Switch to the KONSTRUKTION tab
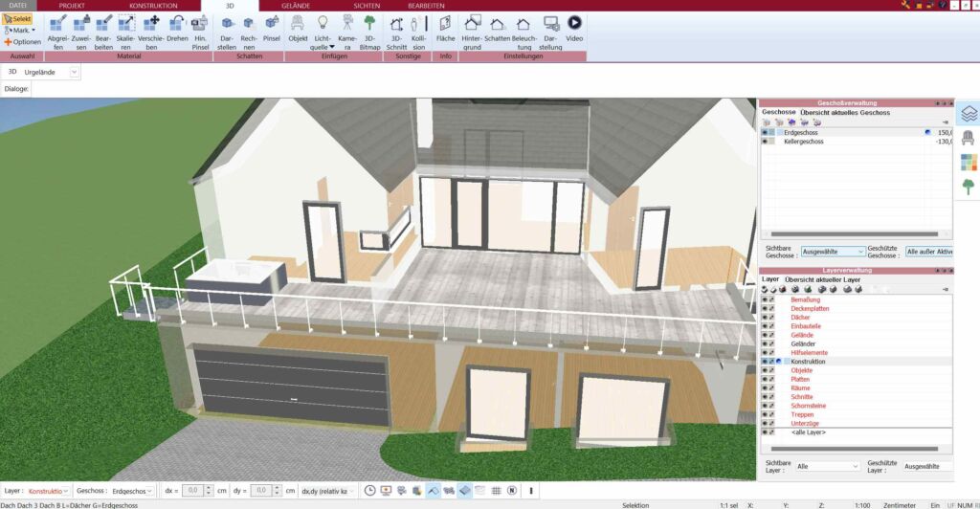This screenshot has width=980, height=509. [153, 6]
